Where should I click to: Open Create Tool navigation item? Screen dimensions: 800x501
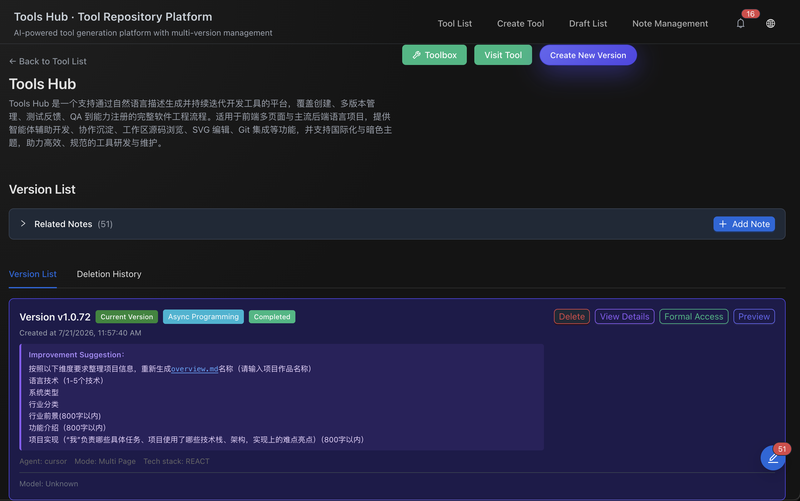pos(520,23)
